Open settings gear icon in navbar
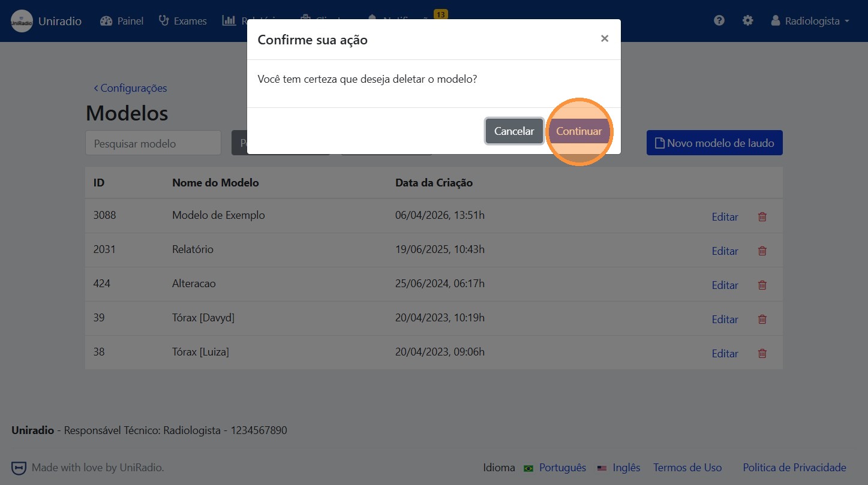The image size is (868, 485). tap(747, 20)
